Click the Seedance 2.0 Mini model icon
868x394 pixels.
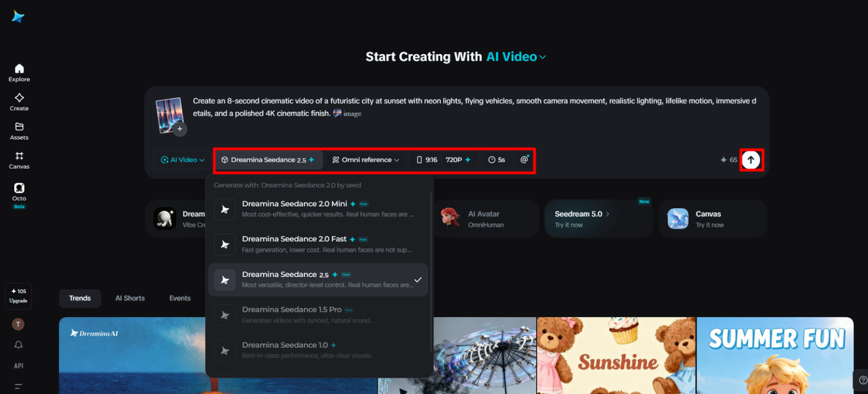pyautogui.click(x=225, y=209)
